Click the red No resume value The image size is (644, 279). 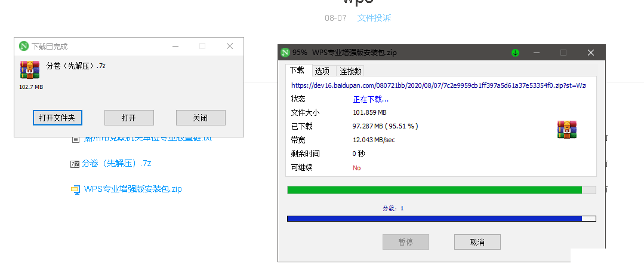click(x=356, y=168)
